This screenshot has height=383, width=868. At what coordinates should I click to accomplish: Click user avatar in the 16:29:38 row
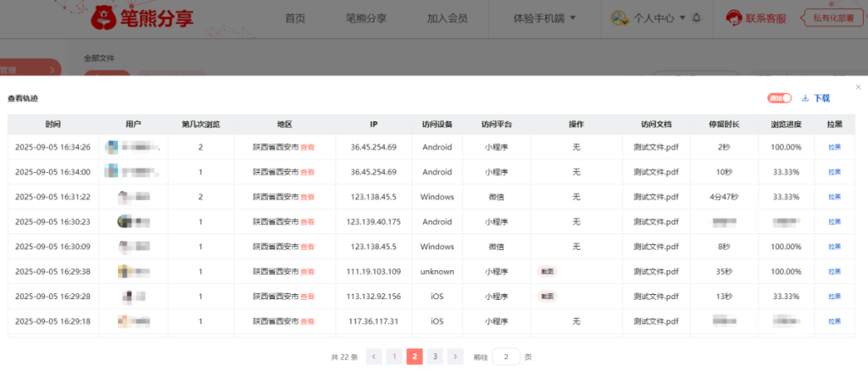[124, 272]
